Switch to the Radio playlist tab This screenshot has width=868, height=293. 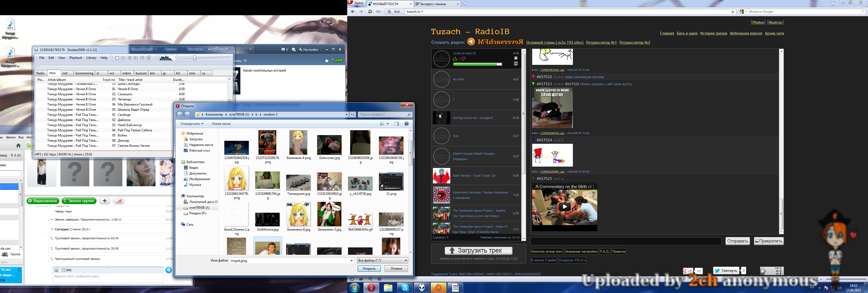coord(40,73)
